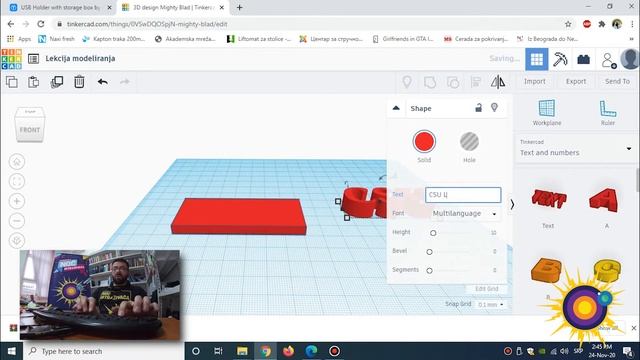Open the Snap Grid value dropdown
This screenshot has height=360, width=640.
point(490,304)
